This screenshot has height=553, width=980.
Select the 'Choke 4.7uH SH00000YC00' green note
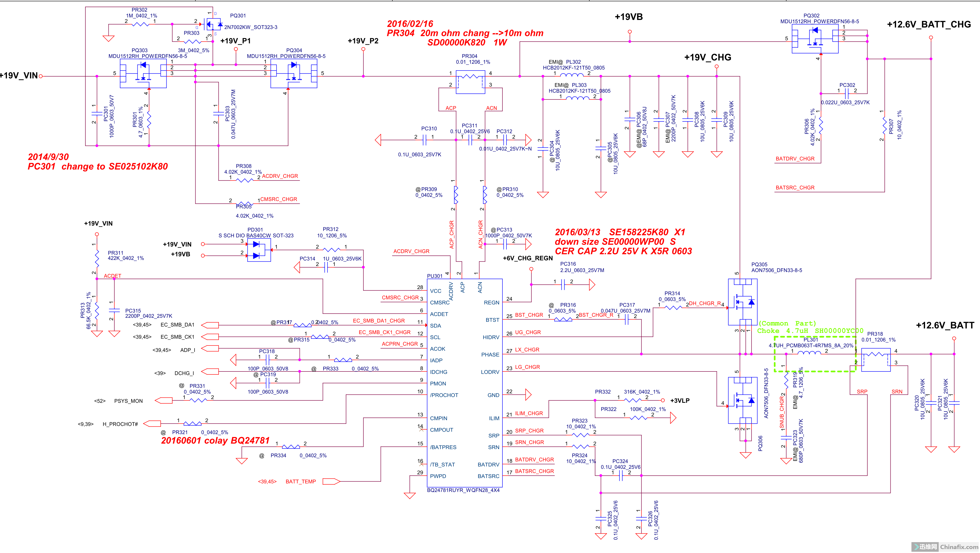(810, 331)
